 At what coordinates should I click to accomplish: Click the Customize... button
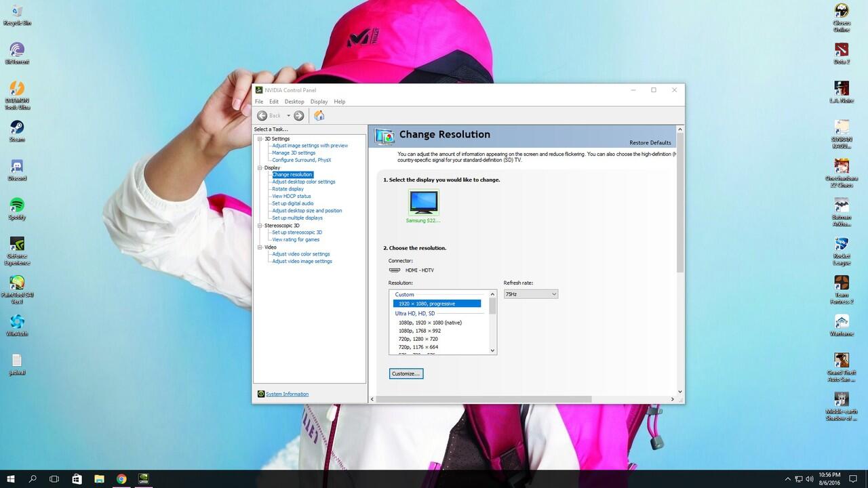[x=406, y=373]
